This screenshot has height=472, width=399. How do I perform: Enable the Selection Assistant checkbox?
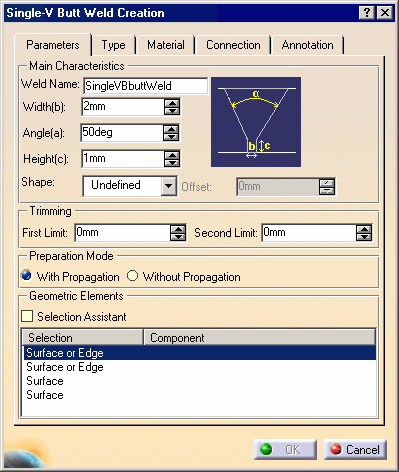[x=27, y=316]
